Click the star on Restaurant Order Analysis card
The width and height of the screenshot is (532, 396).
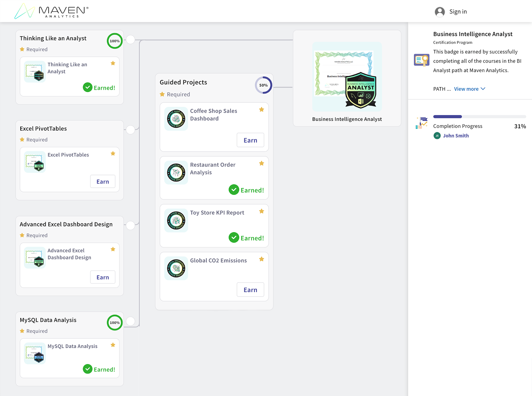(x=262, y=163)
